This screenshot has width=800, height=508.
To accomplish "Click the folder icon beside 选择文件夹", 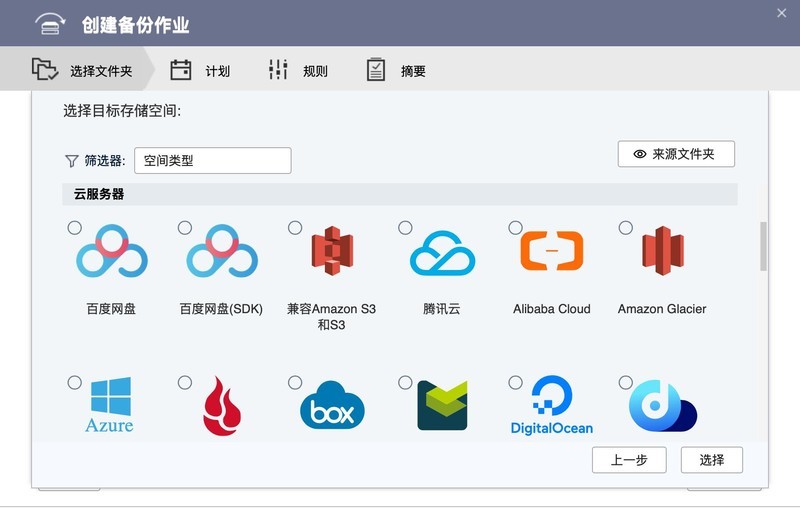I will (x=45, y=69).
